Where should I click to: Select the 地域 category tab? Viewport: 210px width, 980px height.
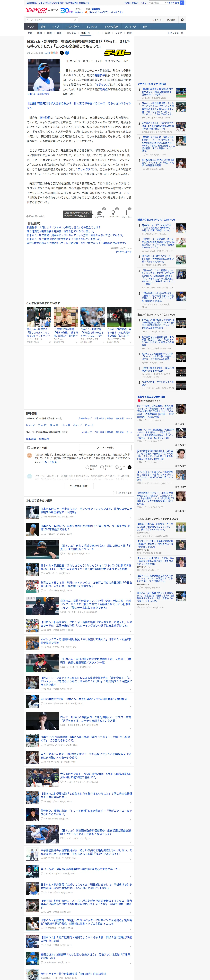(x=129, y=33)
